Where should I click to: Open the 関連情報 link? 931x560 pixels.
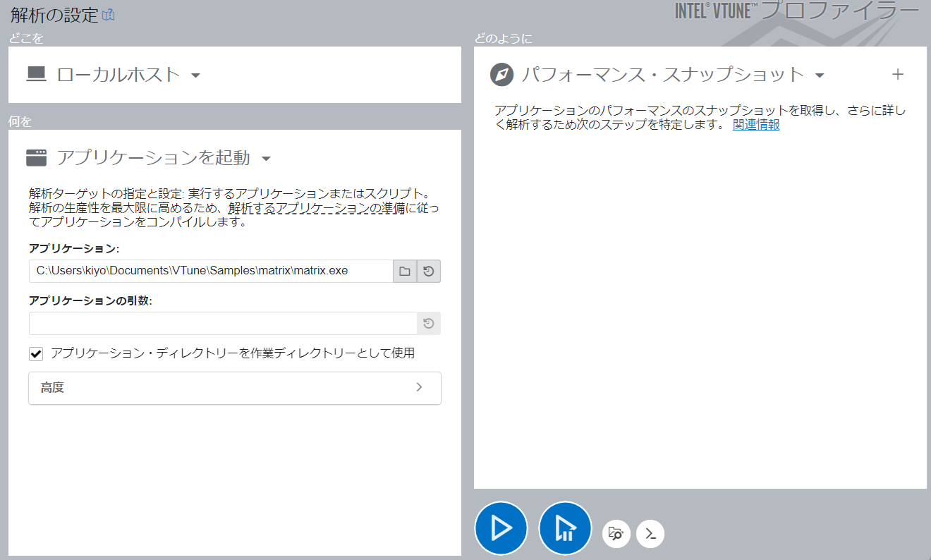pyautogui.click(x=755, y=125)
